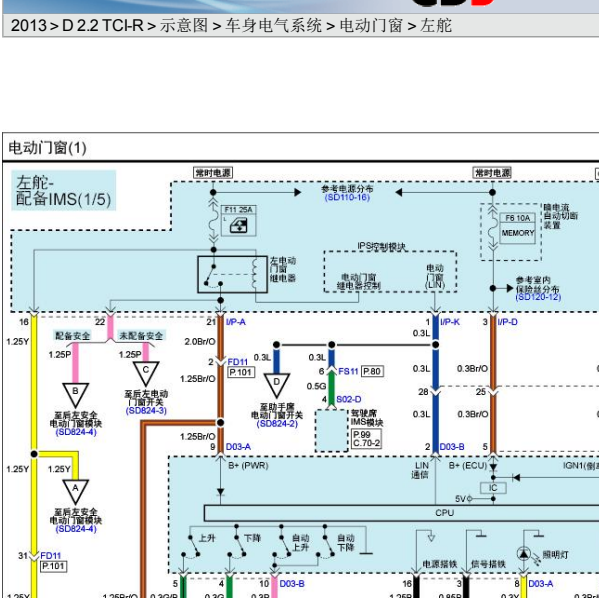The image size is (599, 598).
Task: Click the 驾驶席IMS模块 label
Action: point(367,418)
